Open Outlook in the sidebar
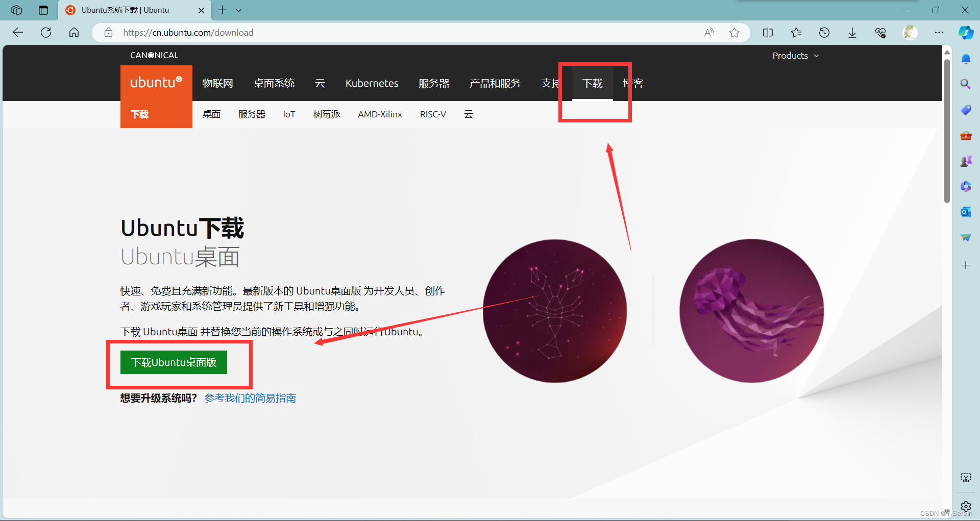 click(966, 212)
